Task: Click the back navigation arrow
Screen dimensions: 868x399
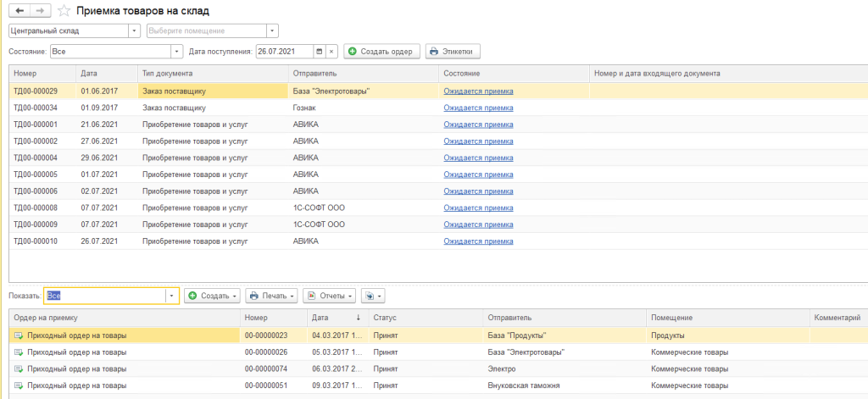Action: coord(19,11)
